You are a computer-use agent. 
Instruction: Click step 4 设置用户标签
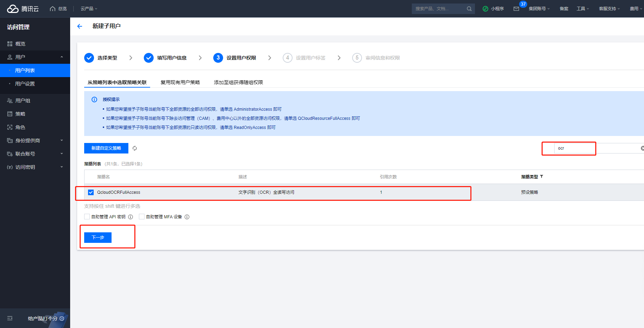point(304,58)
